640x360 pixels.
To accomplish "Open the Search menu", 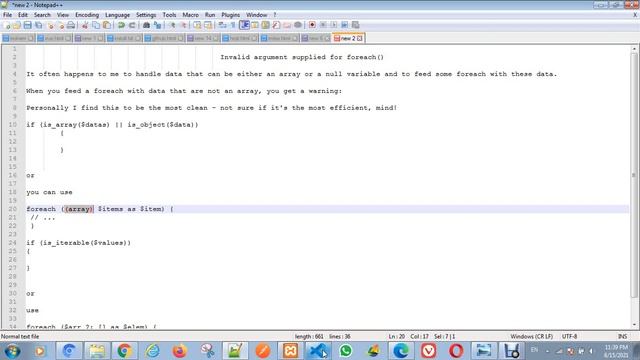I will [42, 15].
